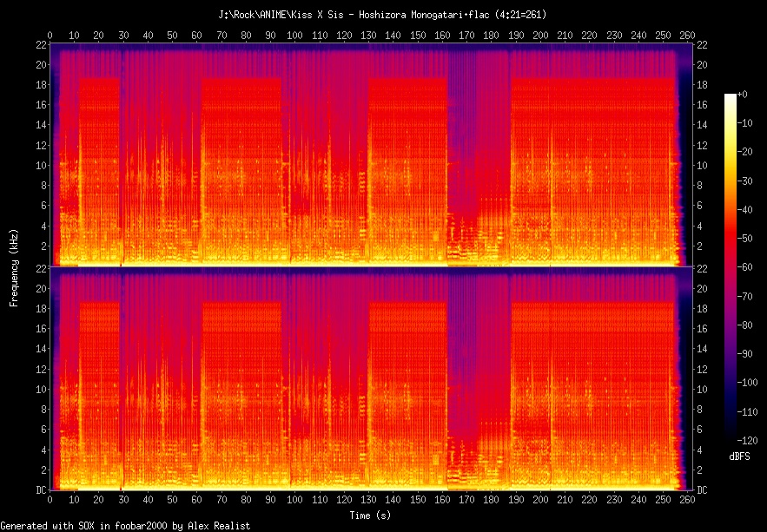Click the "-90" color scale label
The width and height of the screenshot is (767, 532).
click(744, 354)
